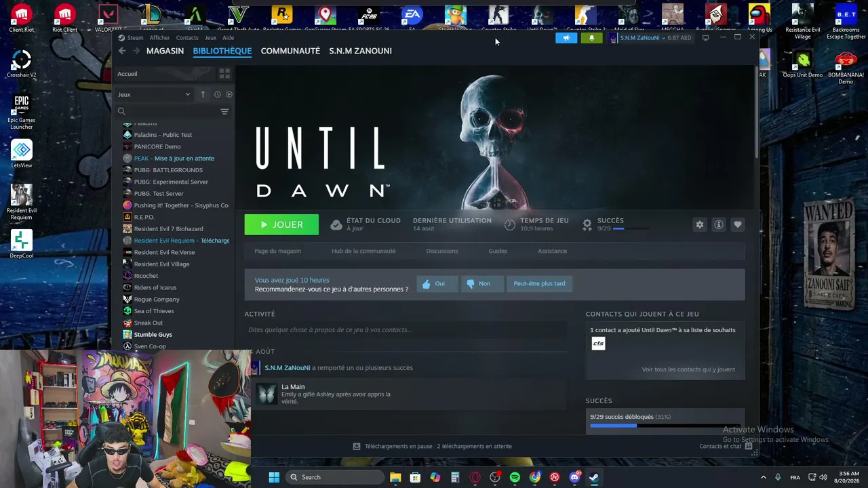Open the Aide menu
Viewport: 868px width, 488px height.
click(x=229, y=38)
